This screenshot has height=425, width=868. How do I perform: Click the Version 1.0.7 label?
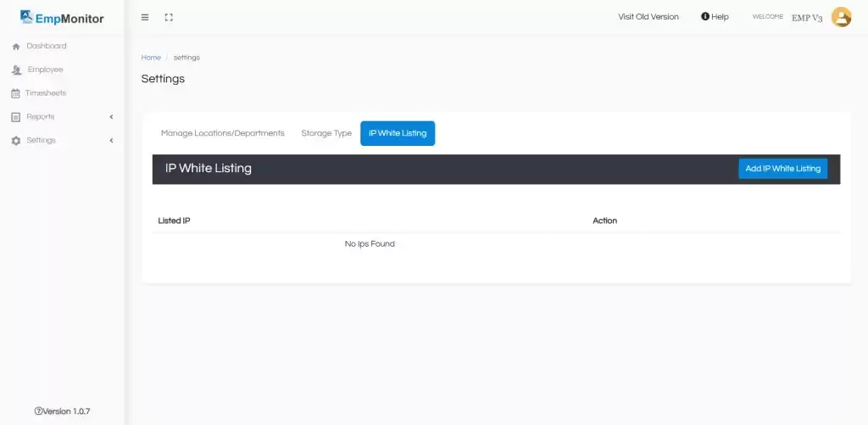tap(66, 411)
